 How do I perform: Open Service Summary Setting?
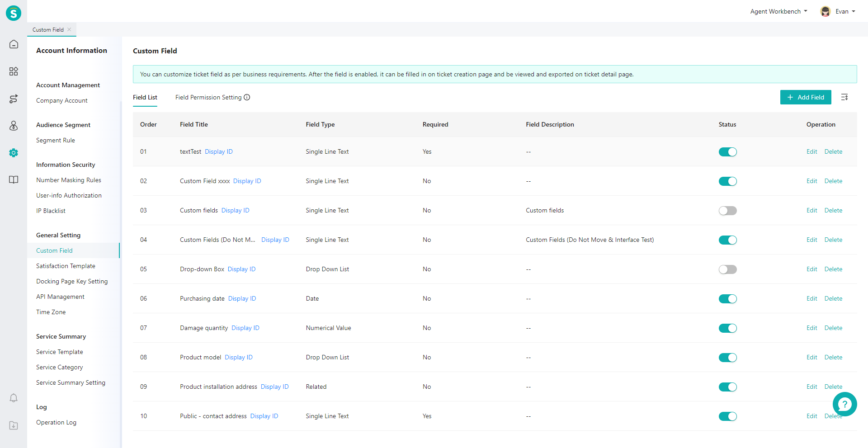click(x=71, y=382)
